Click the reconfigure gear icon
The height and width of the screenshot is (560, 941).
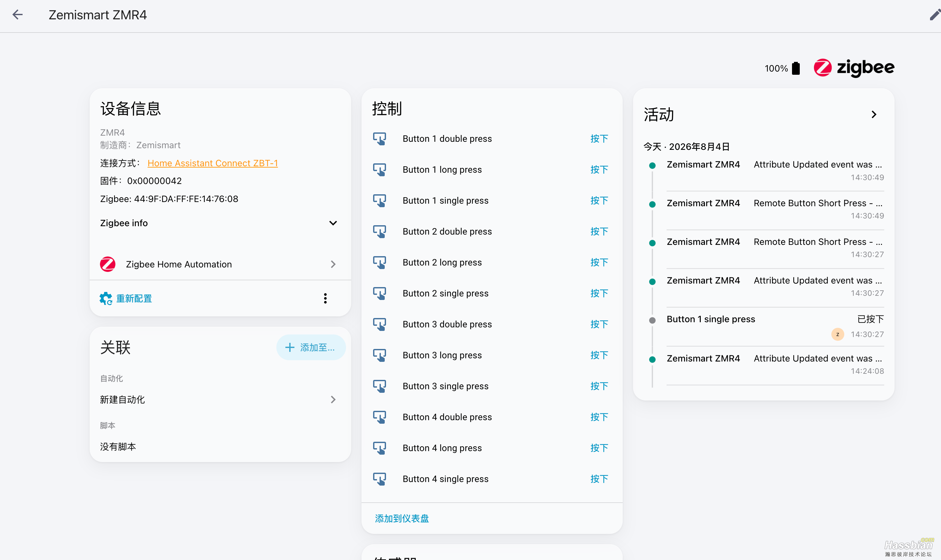106,298
